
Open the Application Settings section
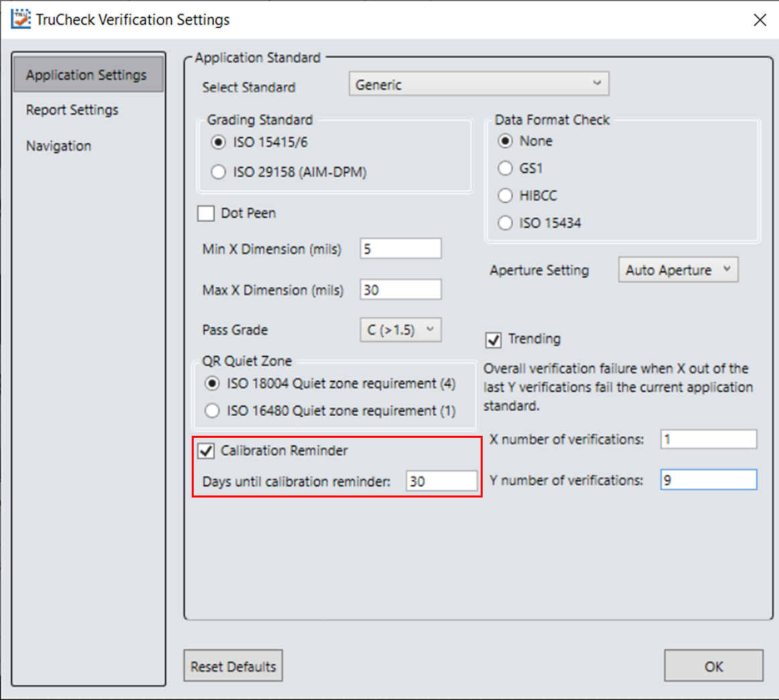87,75
